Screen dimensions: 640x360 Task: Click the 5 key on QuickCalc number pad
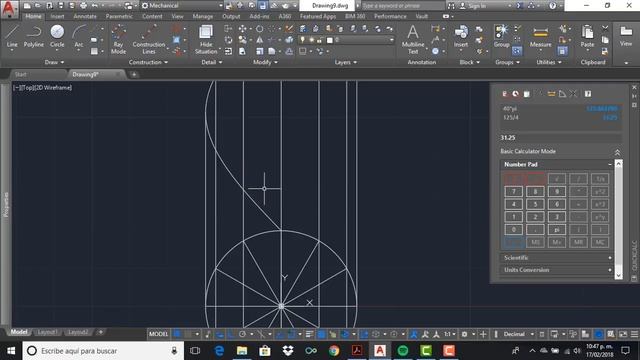coord(535,204)
